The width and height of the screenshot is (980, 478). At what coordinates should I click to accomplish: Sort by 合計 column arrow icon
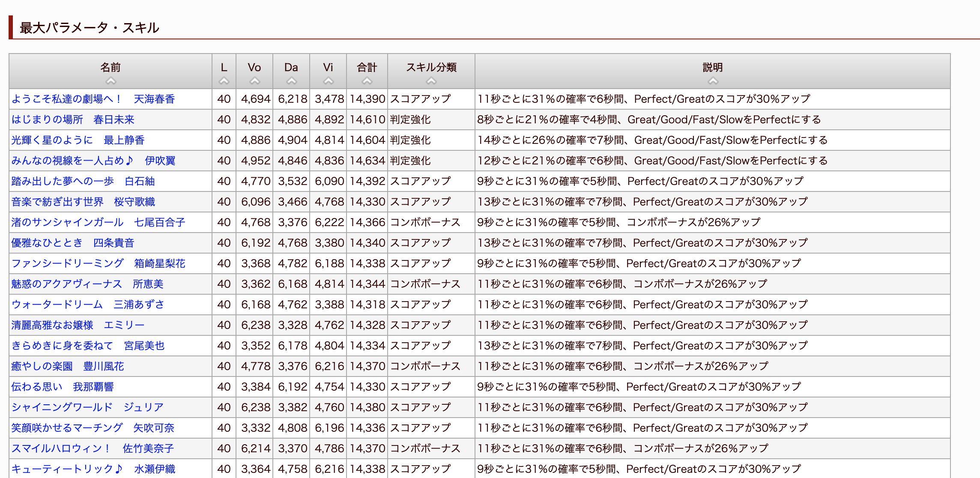tap(367, 81)
